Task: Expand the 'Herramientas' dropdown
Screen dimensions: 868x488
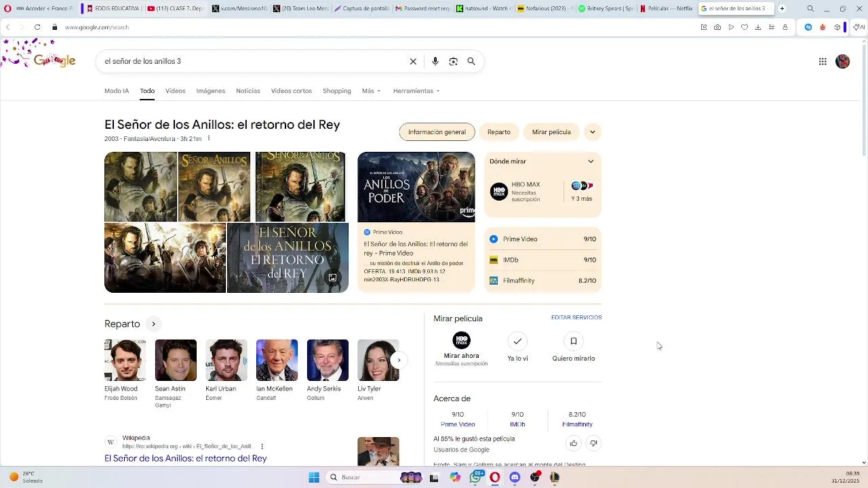Action: 416,91
